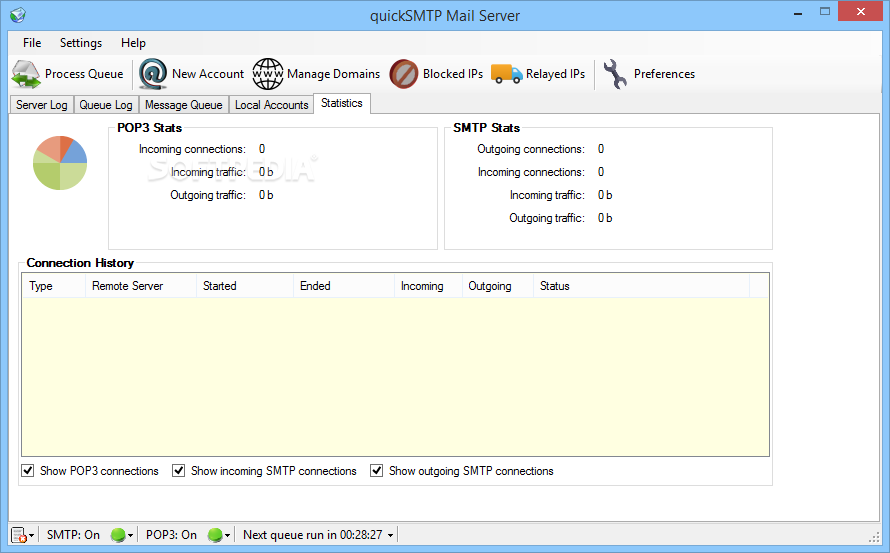Maximize the quickSMTP Mail Server window
Viewport: 890px width, 553px height.
pyautogui.click(x=825, y=11)
